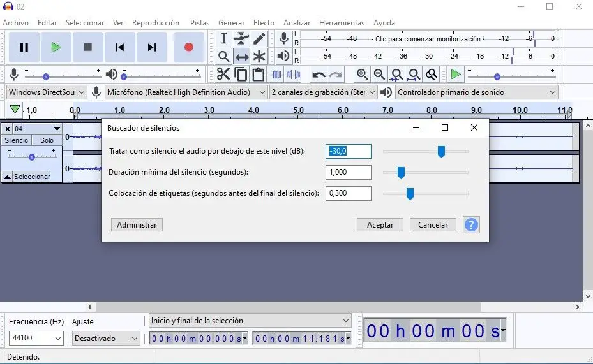Select the Envelope tool
The image size is (593, 364).
pyautogui.click(x=241, y=38)
